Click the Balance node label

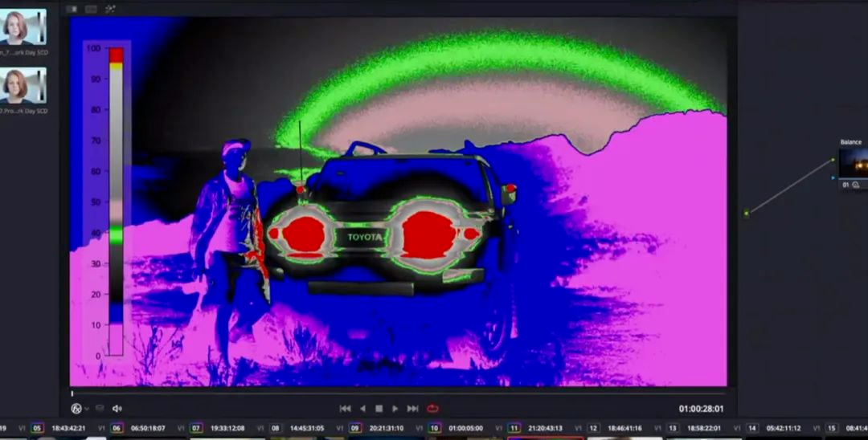click(851, 142)
